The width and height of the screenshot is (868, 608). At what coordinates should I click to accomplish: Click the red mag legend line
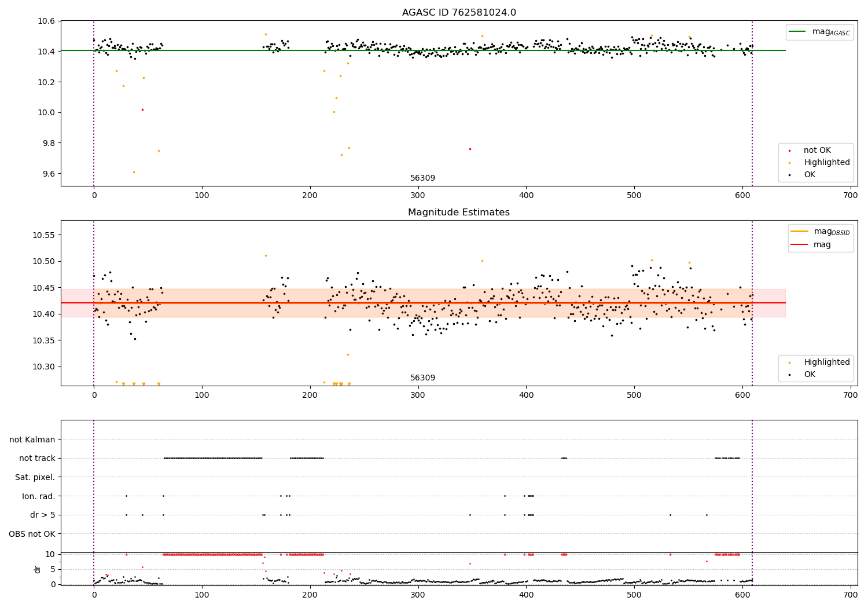pyautogui.click(x=800, y=244)
